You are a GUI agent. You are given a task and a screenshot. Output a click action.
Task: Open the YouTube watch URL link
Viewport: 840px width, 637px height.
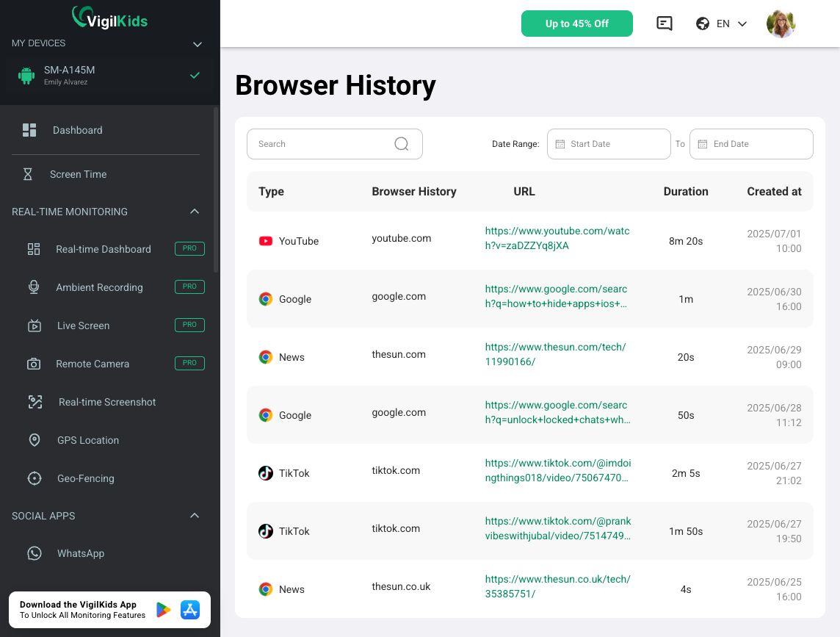tap(557, 238)
